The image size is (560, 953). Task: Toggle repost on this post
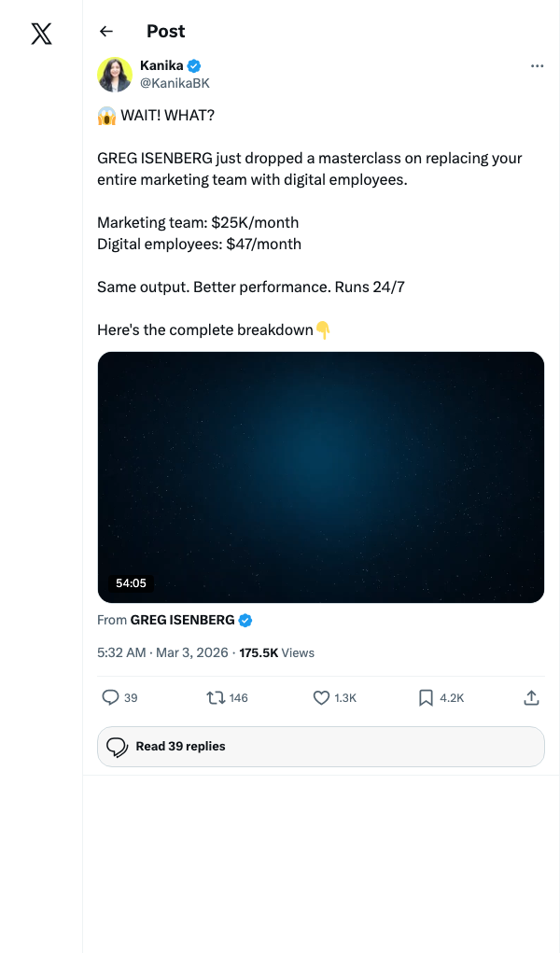tap(216, 697)
